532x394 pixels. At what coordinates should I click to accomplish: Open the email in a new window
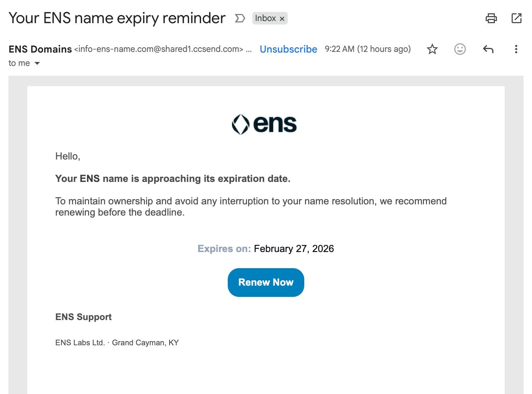tap(517, 18)
